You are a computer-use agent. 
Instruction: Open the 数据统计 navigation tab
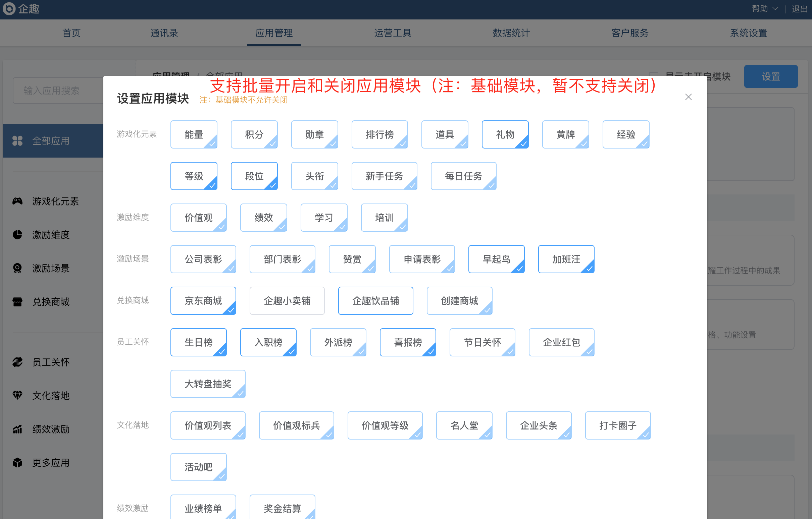click(x=511, y=33)
